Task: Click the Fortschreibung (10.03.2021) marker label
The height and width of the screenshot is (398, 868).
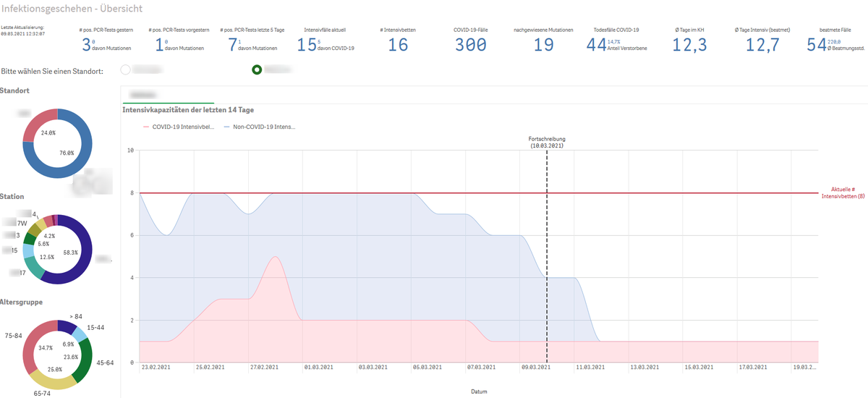Action: pos(547,142)
